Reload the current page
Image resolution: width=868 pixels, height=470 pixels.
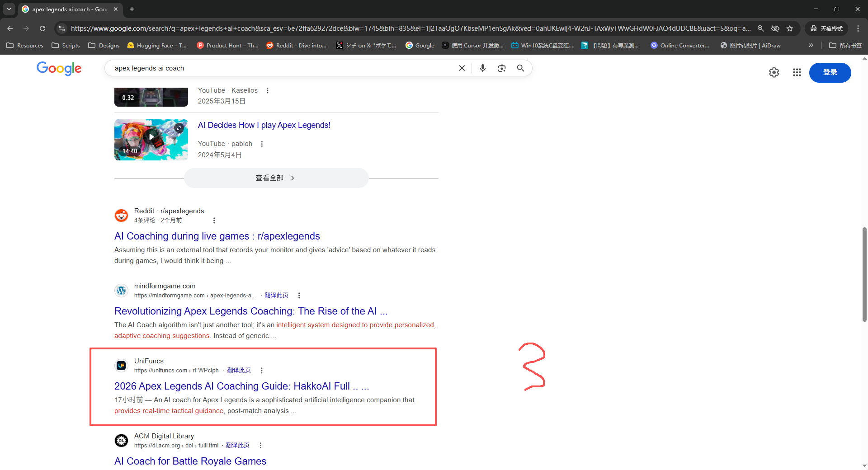(42, 28)
